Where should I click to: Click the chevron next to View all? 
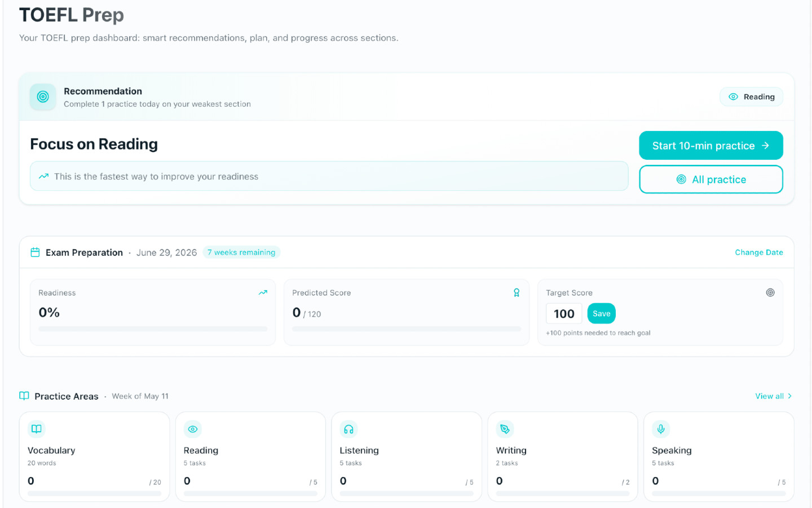[x=789, y=396]
